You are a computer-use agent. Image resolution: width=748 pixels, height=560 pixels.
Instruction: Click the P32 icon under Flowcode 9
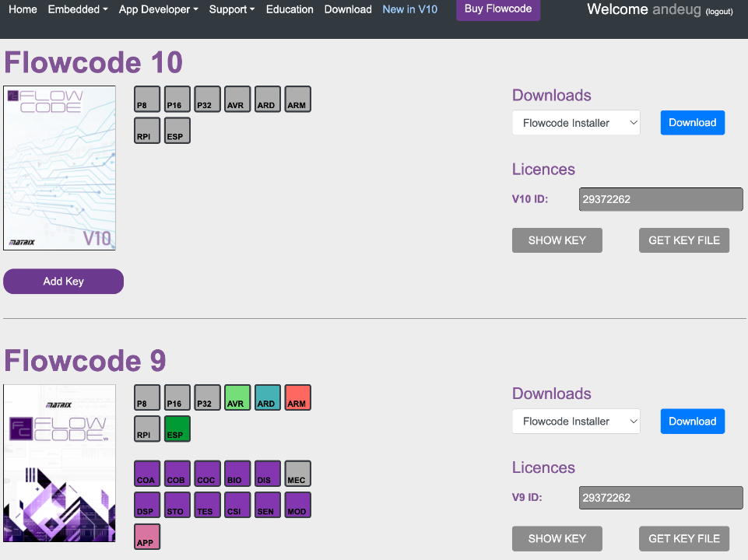click(208, 397)
